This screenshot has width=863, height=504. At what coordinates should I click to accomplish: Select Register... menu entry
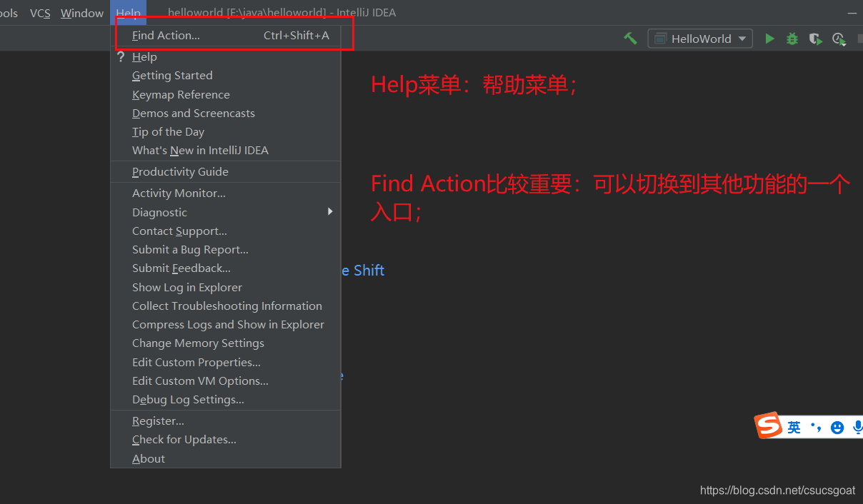coord(226,421)
